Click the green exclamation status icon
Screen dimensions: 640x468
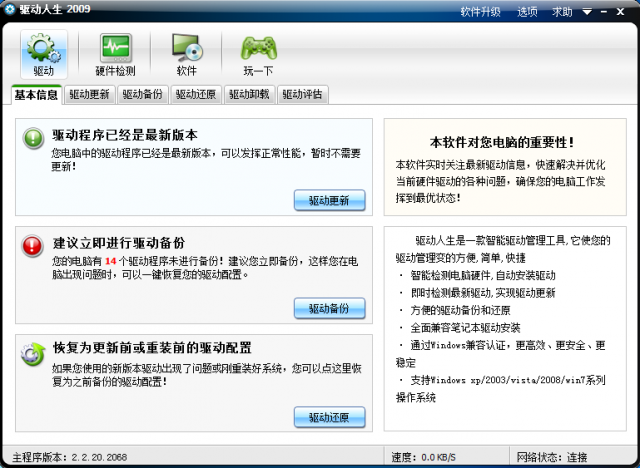tap(33, 138)
